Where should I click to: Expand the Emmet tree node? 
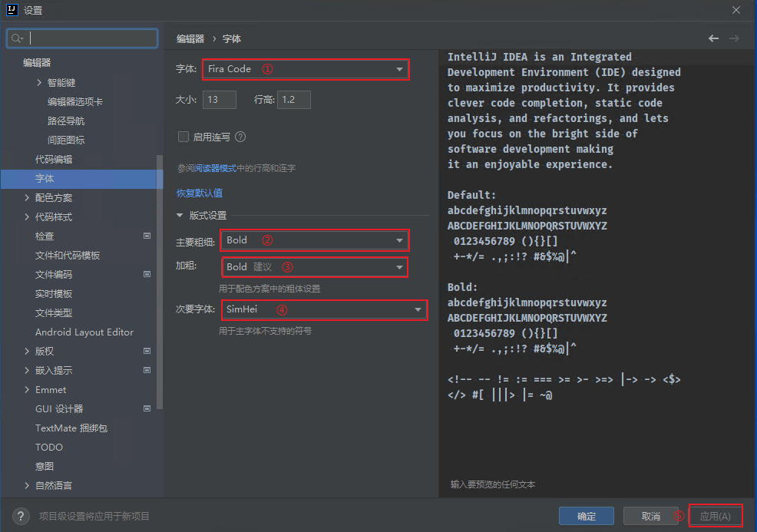(27, 389)
